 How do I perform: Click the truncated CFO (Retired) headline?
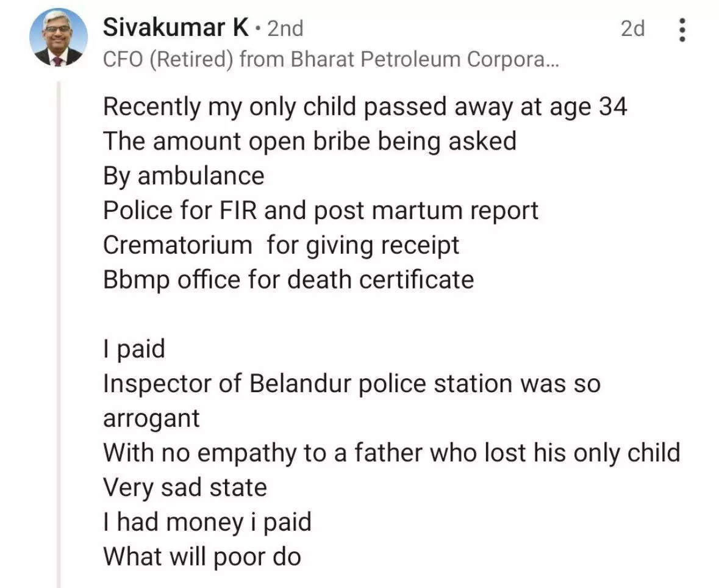click(331, 59)
